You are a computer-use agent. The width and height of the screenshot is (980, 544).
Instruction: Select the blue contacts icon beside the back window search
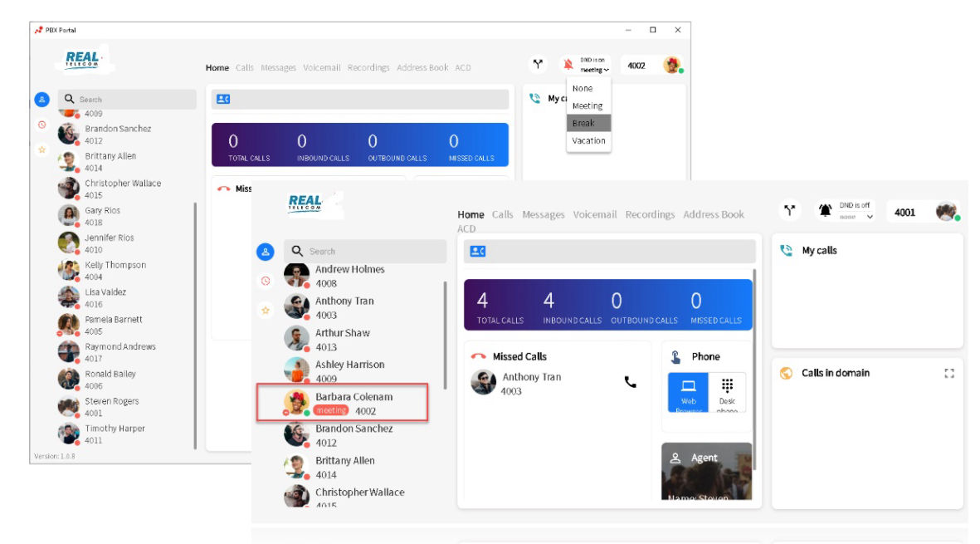[x=41, y=100]
